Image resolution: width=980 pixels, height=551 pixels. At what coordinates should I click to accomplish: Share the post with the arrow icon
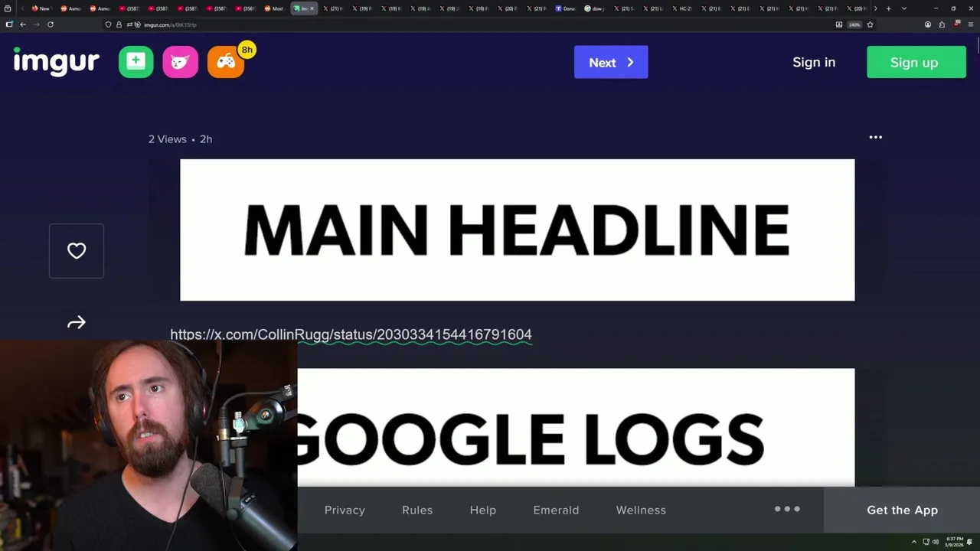coord(77,323)
